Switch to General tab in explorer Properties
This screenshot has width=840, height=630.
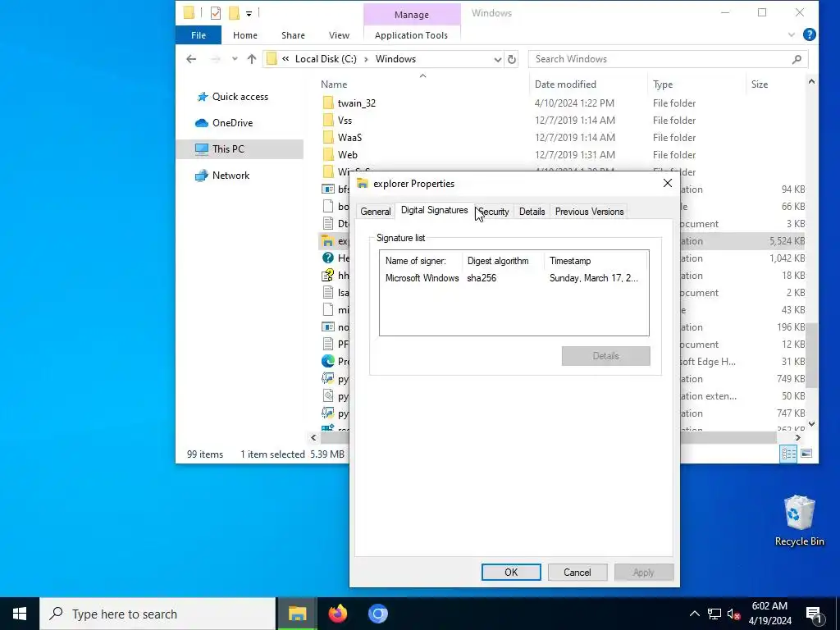click(x=376, y=212)
